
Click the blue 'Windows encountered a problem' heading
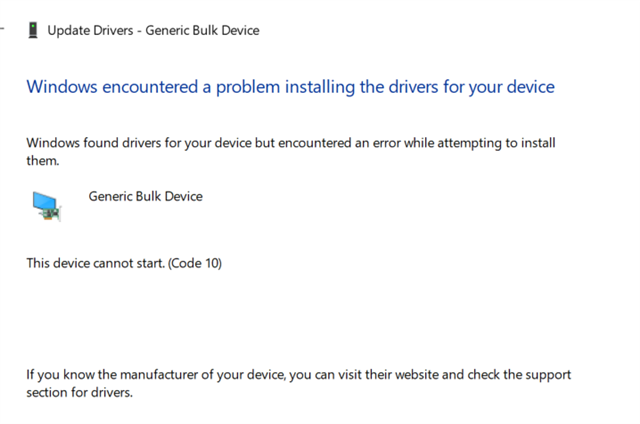(x=290, y=87)
